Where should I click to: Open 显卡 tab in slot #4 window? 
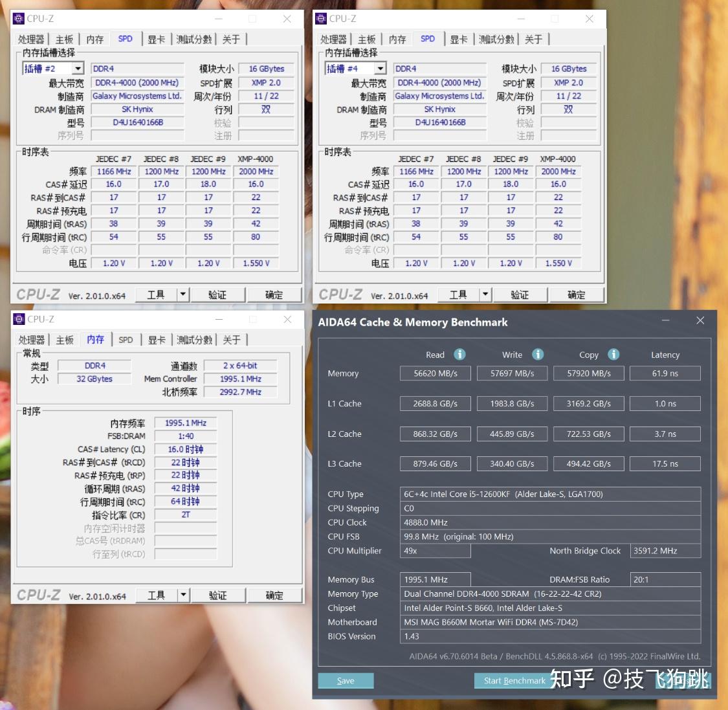click(x=459, y=39)
